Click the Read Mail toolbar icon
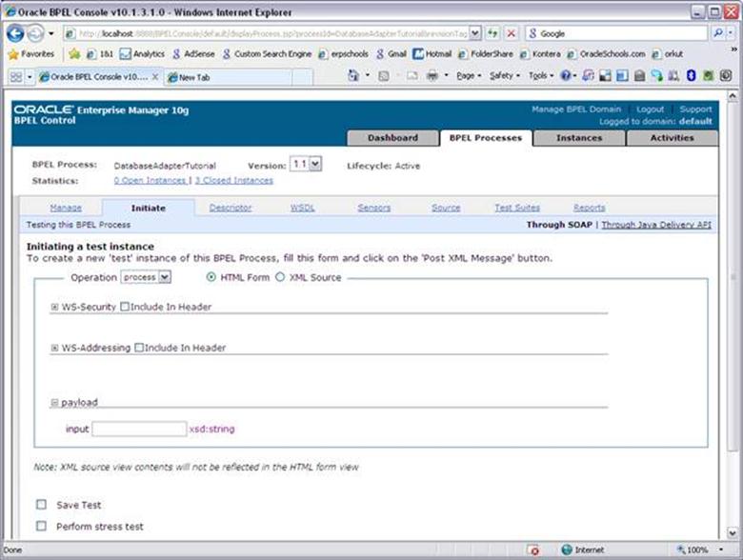The height and width of the screenshot is (560, 743). (412, 76)
